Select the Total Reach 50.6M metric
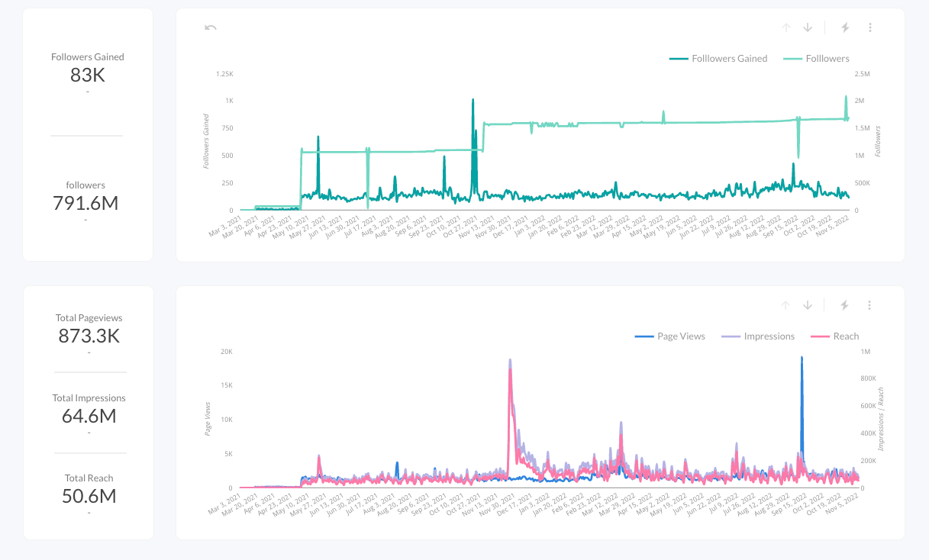 click(87, 488)
